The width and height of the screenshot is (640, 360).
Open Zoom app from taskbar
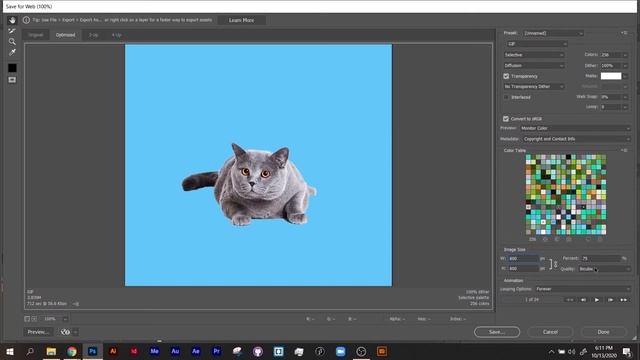click(x=340, y=351)
